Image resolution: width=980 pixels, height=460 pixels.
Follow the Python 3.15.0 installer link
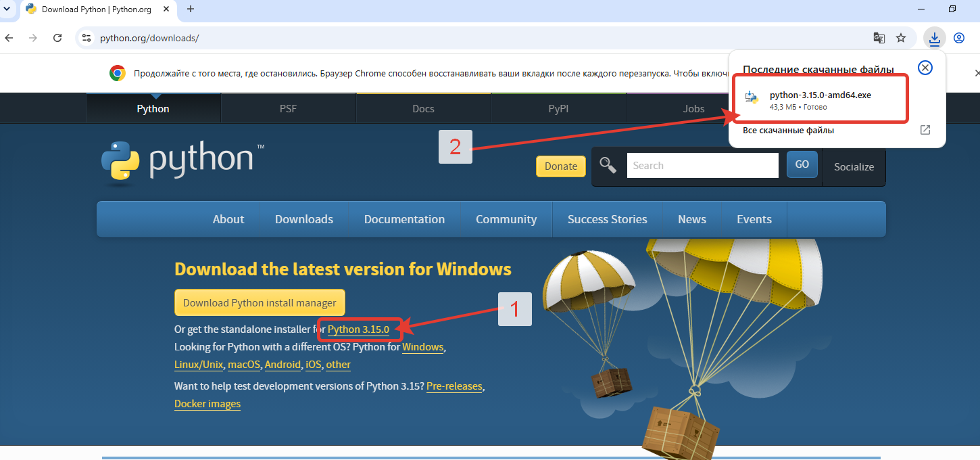(x=359, y=329)
